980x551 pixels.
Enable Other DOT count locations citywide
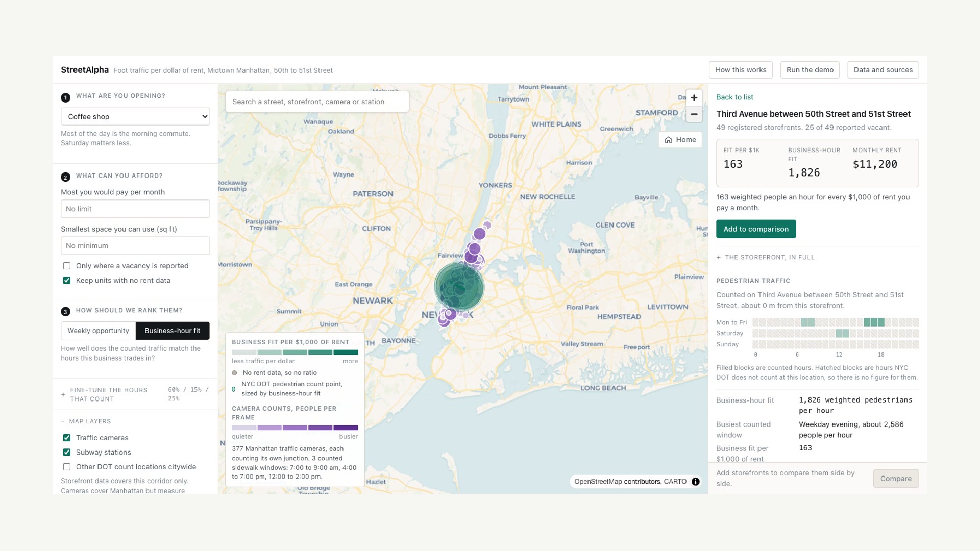click(x=67, y=467)
